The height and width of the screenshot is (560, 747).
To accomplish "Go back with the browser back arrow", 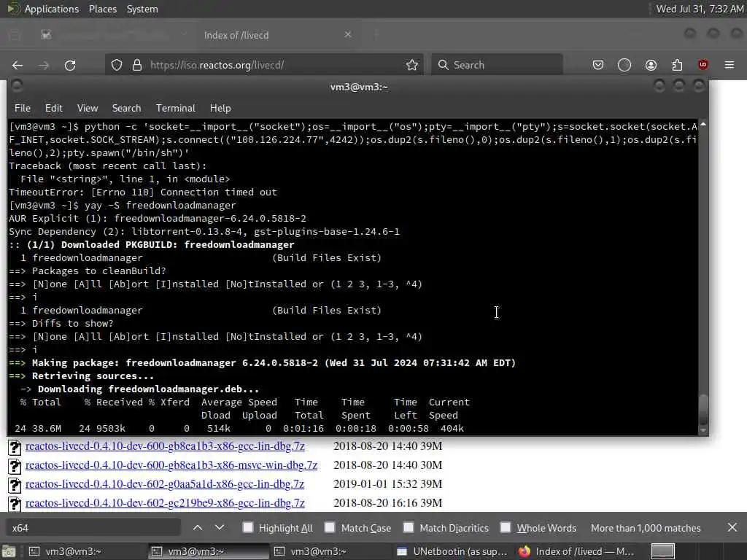I will pyautogui.click(x=18, y=65).
